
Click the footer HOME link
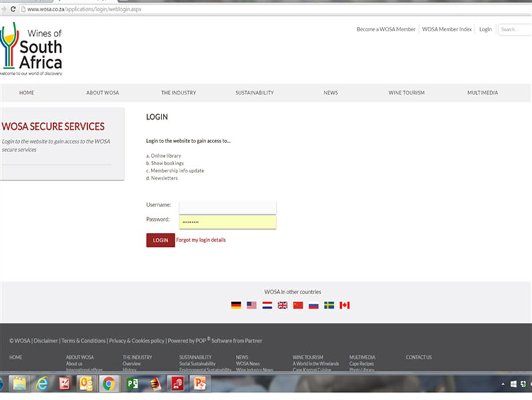(x=15, y=357)
